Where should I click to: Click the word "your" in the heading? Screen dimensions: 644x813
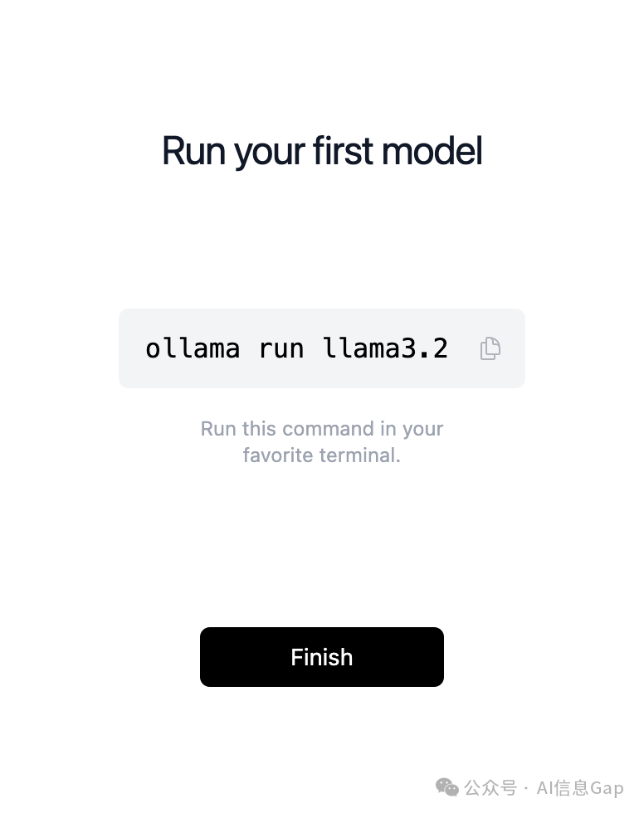pyautogui.click(x=269, y=154)
